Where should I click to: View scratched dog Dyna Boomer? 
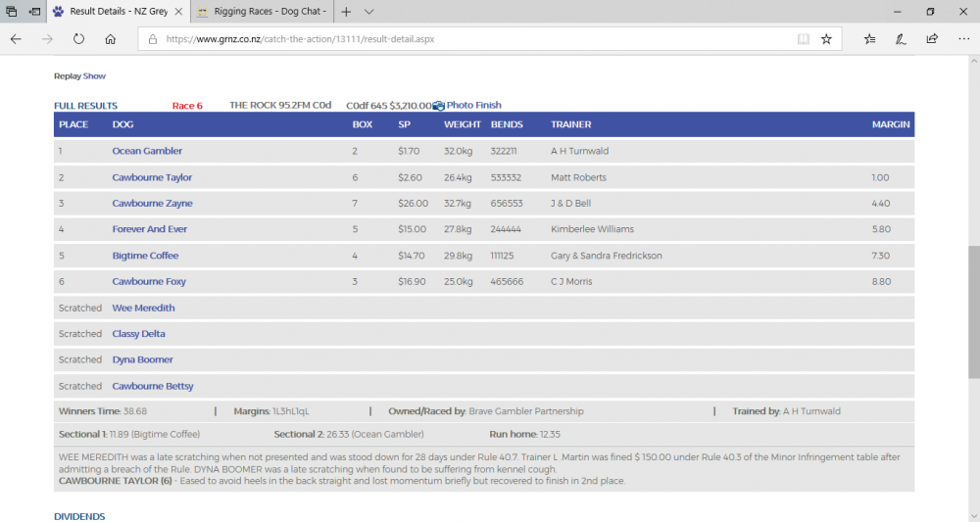click(x=142, y=360)
